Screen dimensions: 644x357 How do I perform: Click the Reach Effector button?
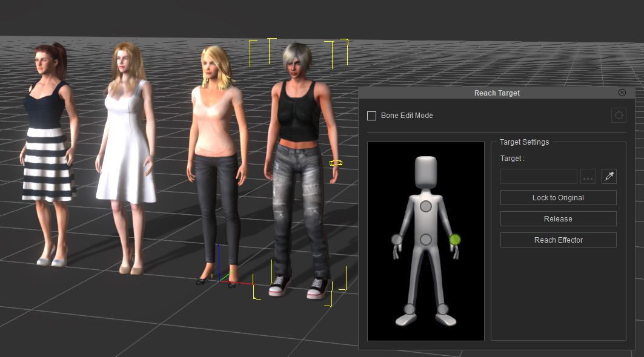(x=558, y=240)
